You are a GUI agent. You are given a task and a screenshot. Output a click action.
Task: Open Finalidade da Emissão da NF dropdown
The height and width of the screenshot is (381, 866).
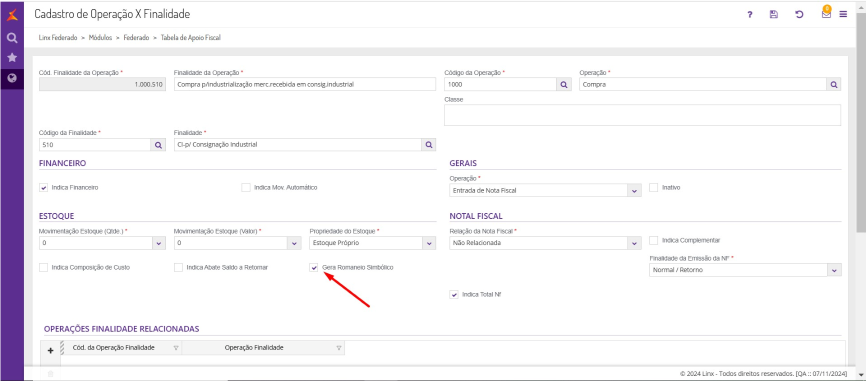[x=834, y=271]
